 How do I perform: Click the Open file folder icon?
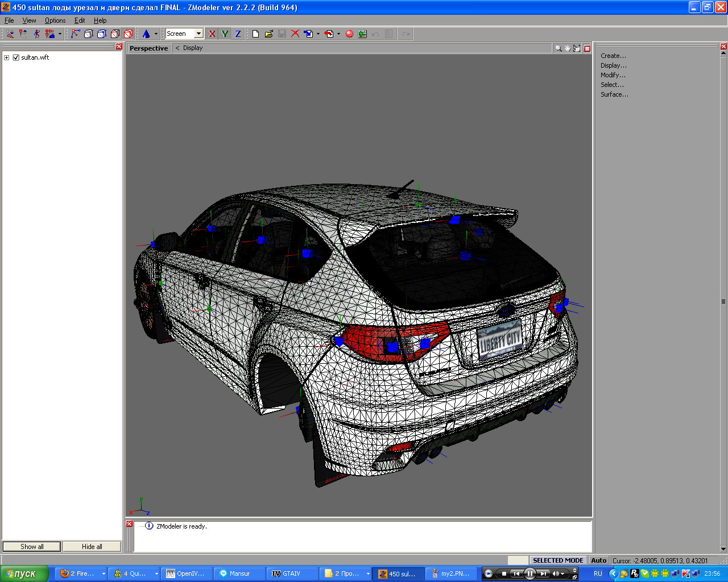tap(268, 34)
